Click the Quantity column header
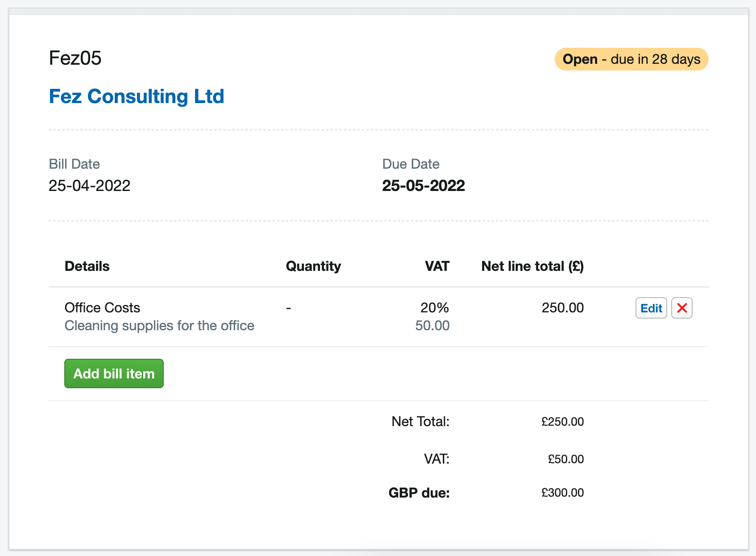The width and height of the screenshot is (756, 556). (x=313, y=266)
